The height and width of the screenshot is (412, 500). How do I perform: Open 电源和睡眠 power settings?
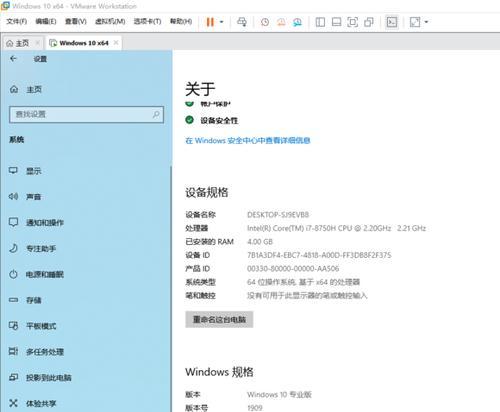coord(36,274)
